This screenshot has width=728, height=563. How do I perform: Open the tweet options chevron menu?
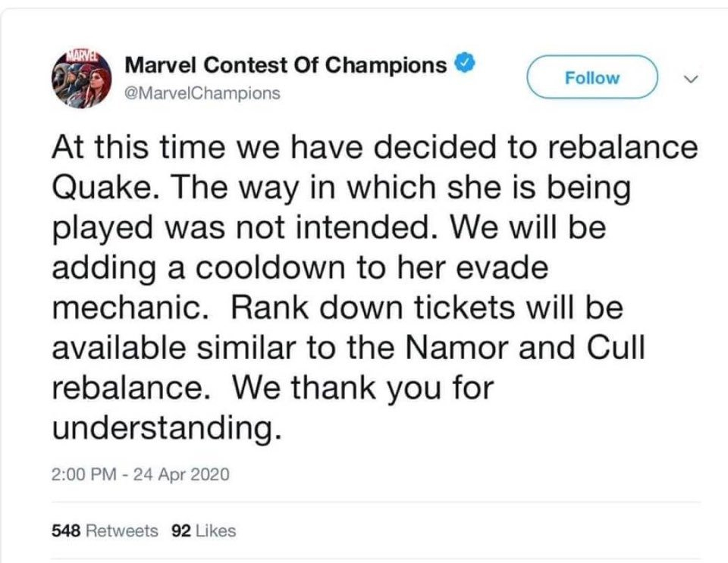691,80
